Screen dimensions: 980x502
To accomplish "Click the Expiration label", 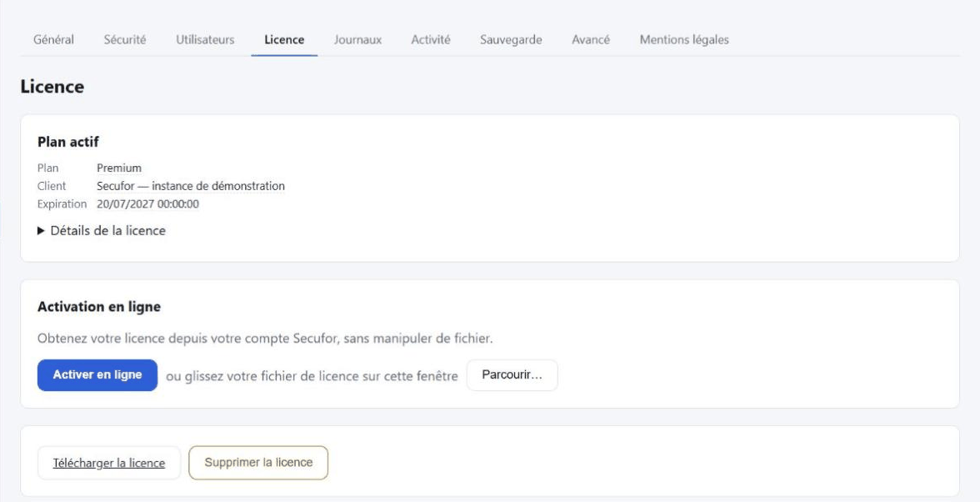I will (x=62, y=204).
